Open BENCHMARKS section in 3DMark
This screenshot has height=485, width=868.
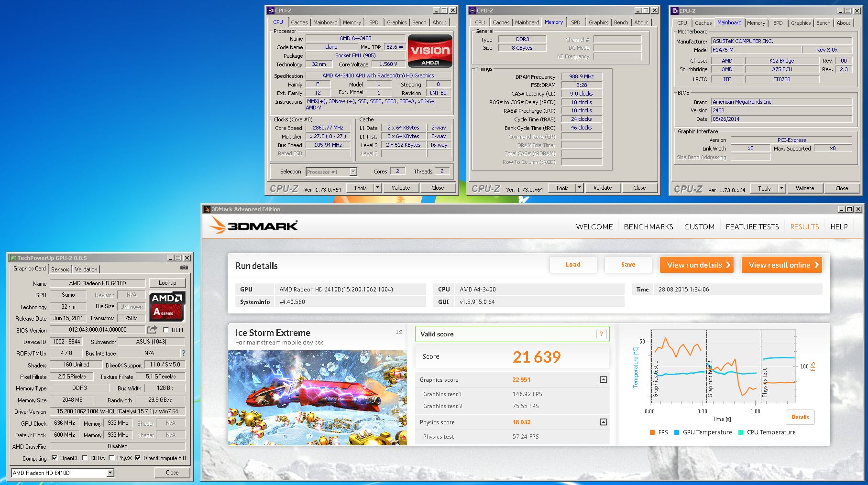(x=648, y=227)
